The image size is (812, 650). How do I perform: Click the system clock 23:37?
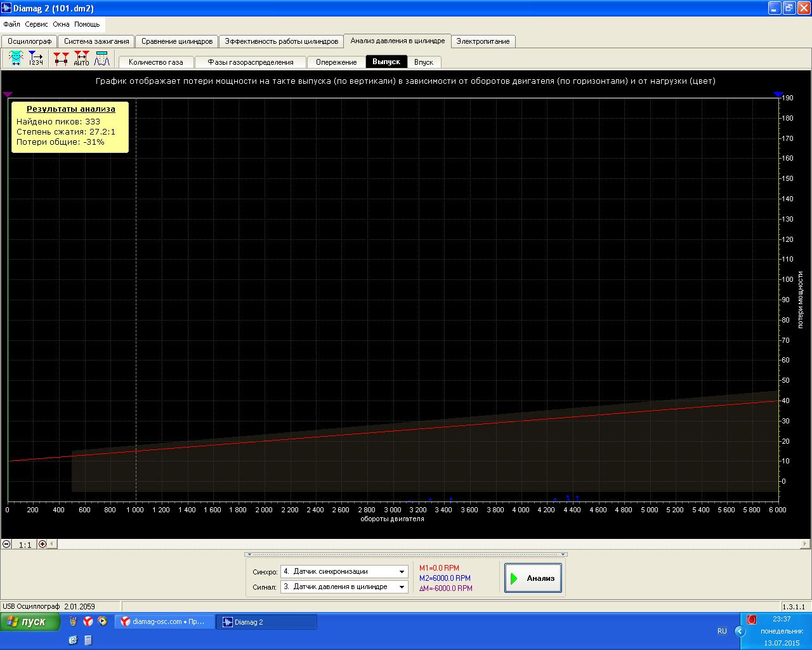pos(782,619)
